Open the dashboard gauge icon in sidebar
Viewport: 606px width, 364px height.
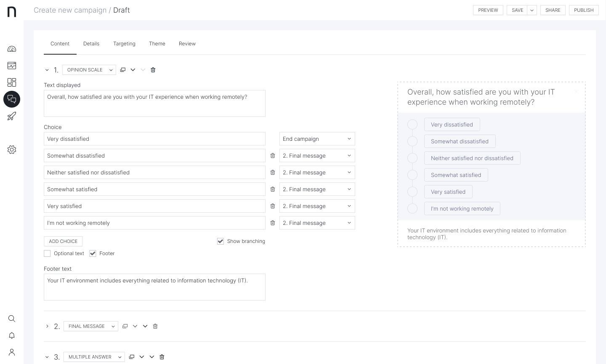(12, 49)
